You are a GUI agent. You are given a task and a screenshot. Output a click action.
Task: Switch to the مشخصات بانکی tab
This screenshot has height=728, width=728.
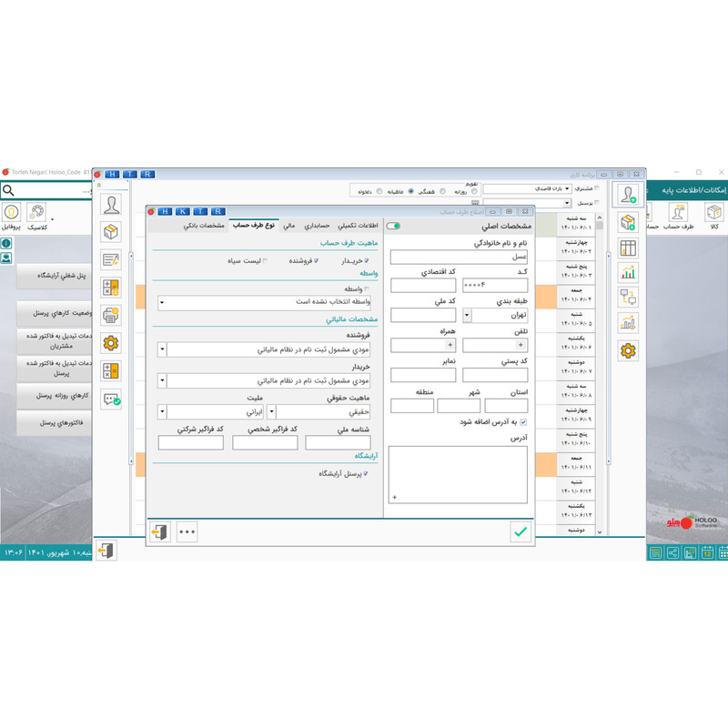[204, 226]
